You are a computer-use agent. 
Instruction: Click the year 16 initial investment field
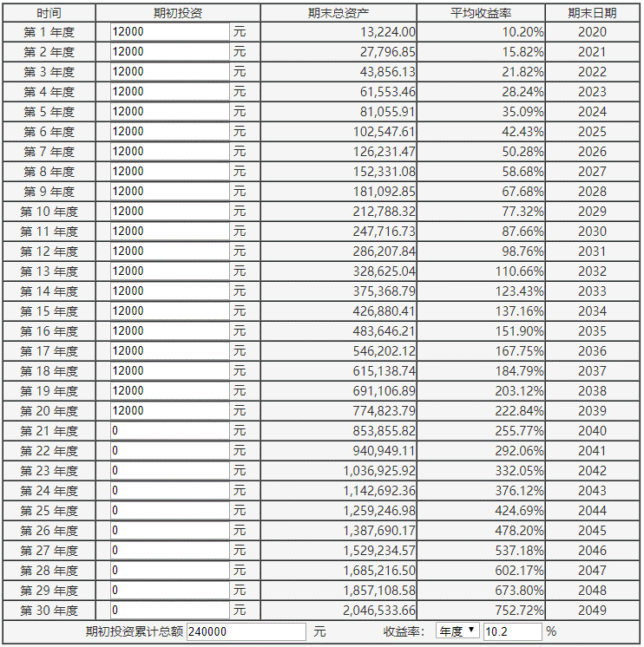coord(169,331)
